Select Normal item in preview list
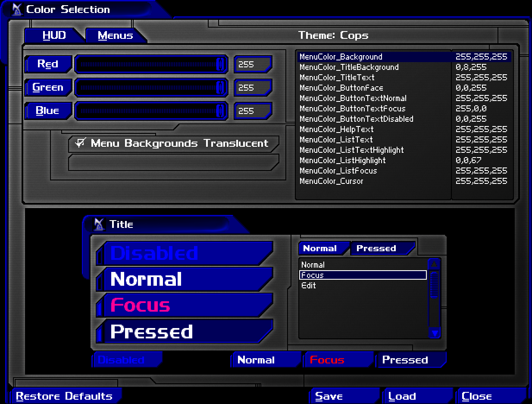This screenshot has height=404, width=532. (363, 265)
